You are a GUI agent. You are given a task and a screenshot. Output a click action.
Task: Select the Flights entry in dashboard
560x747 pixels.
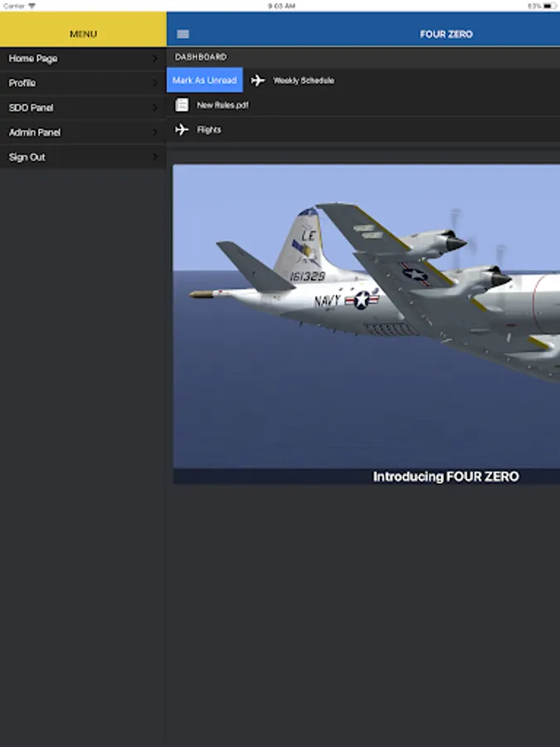point(209,129)
